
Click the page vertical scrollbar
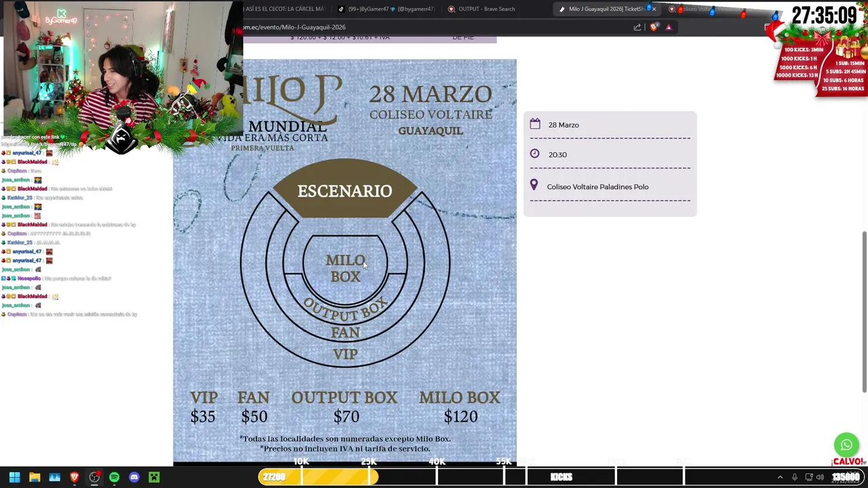(864, 312)
